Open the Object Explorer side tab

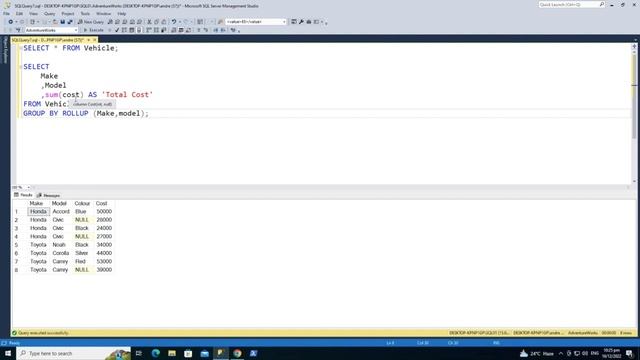coord(5,50)
